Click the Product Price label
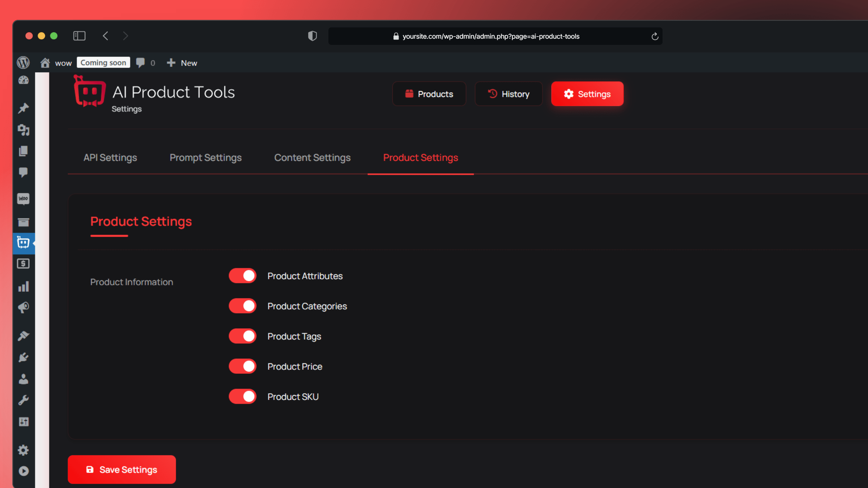Image resolution: width=868 pixels, height=488 pixels. point(295,367)
